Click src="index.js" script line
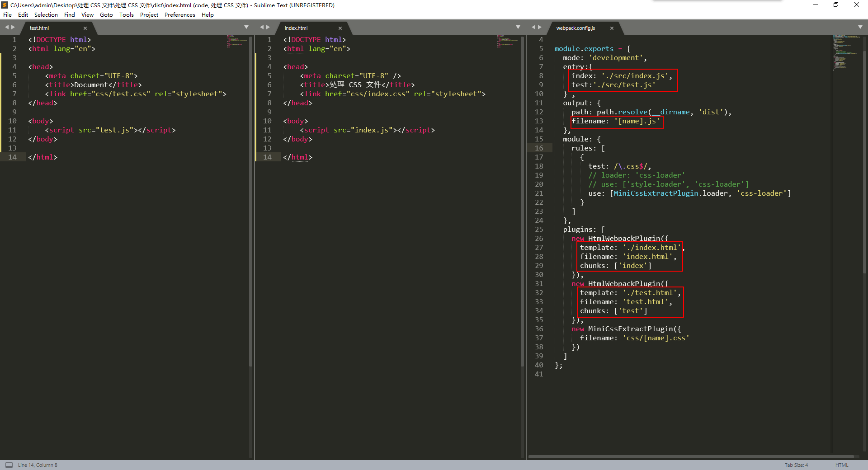 (x=368, y=130)
